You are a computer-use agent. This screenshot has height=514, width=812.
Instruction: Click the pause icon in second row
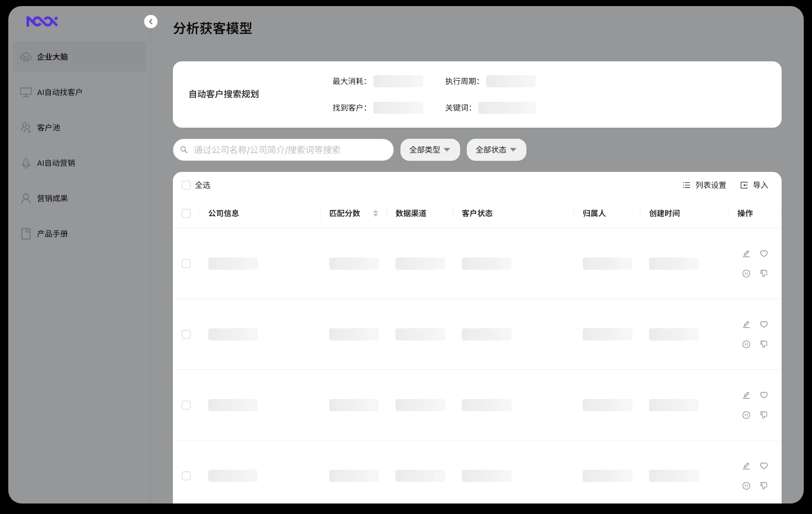click(746, 344)
